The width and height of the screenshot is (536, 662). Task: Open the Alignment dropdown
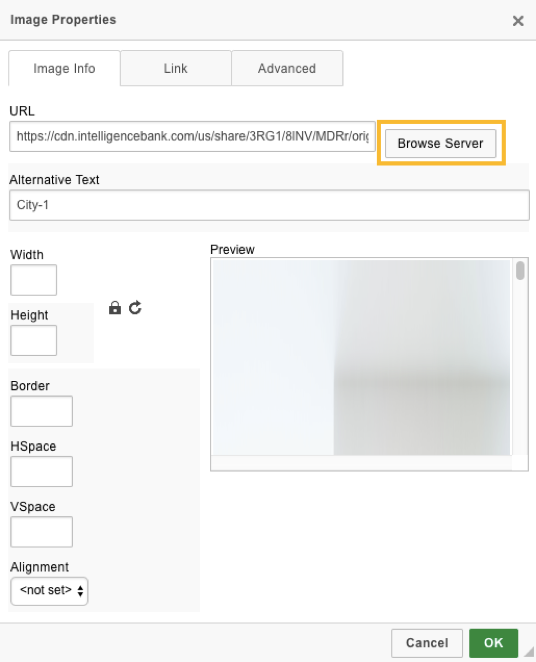point(49,591)
